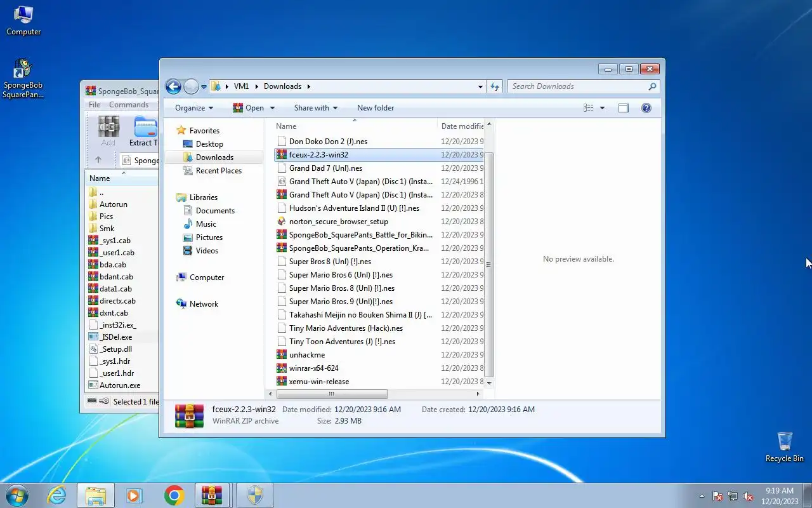The image size is (812, 508).
Task: Click the Explorer Forward navigation button
Action: (x=191, y=86)
